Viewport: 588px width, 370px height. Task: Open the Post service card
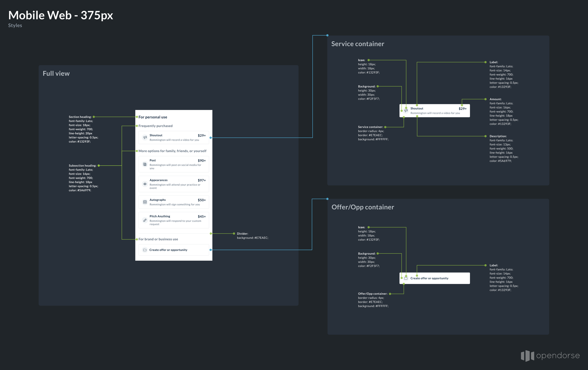pyautogui.click(x=174, y=164)
